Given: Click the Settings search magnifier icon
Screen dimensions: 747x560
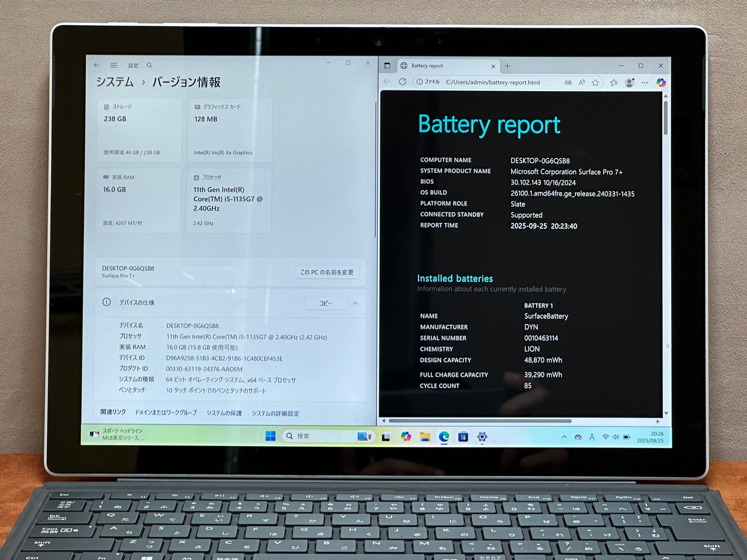Looking at the screenshot, I should [149, 65].
